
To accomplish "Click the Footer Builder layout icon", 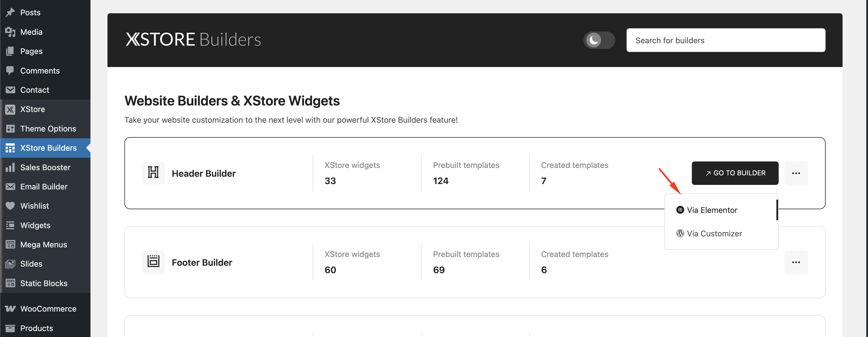I will (153, 262).
